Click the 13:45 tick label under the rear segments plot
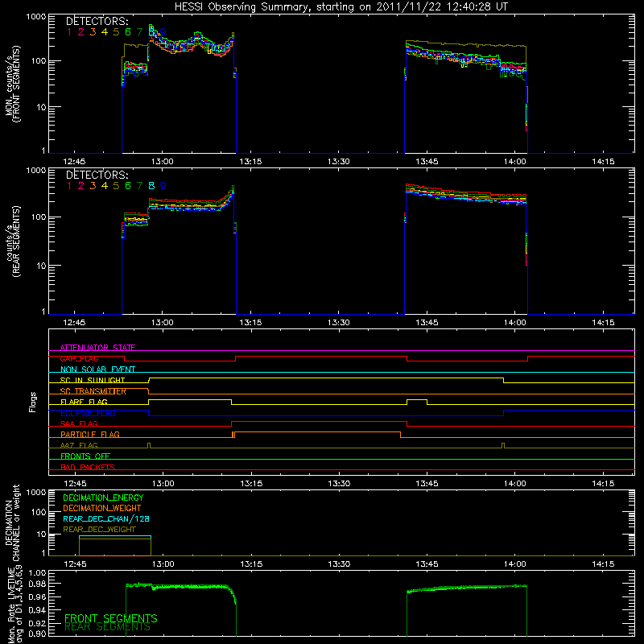Image resolution: width=644 pixels, height=644 pixels. pyautogui.click(x=427, y=323)
